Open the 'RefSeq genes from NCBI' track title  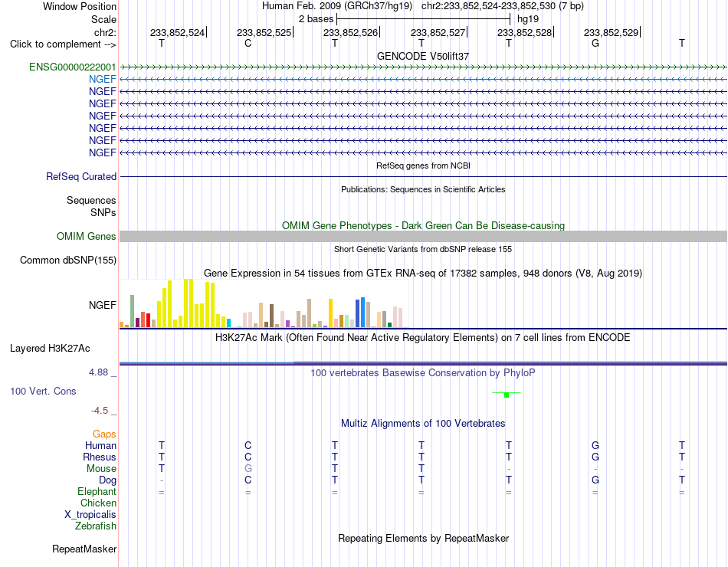pyautogui.click(x=423, y=166)
